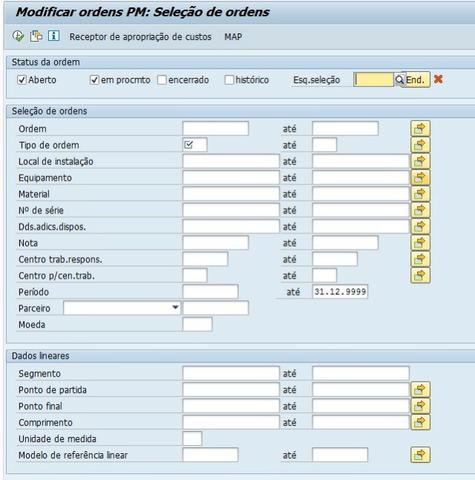Click the Parceiro value input field
475x480 pixels.
click(216, 308)
